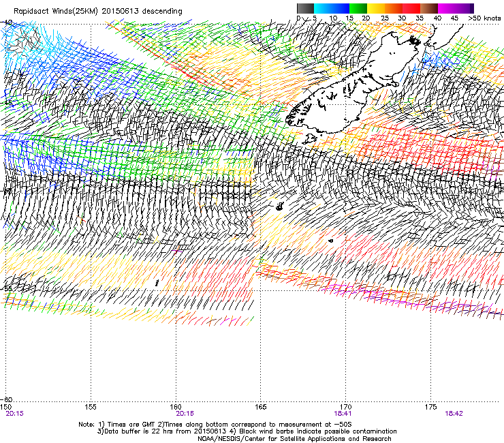This screenshot has width=504, height=443.
Task: Click the green 15-20 knots legend swatch
Action: coord(358,8)
